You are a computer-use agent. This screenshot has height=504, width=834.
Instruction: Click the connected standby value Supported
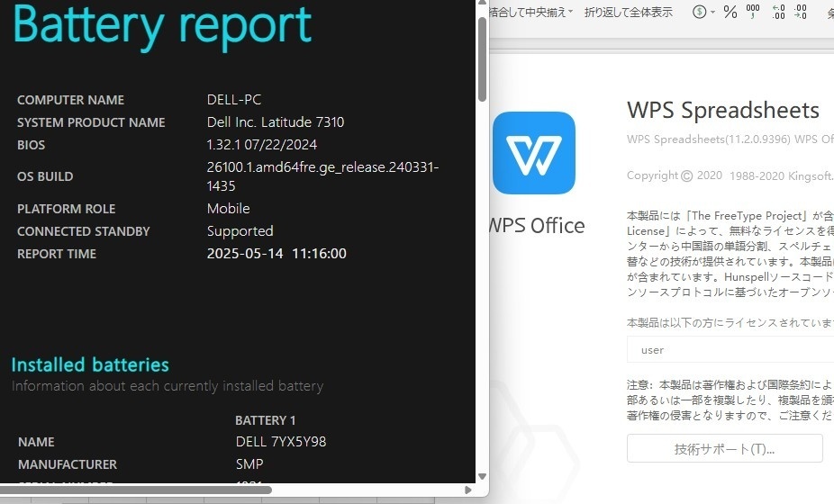click(240, 231)
